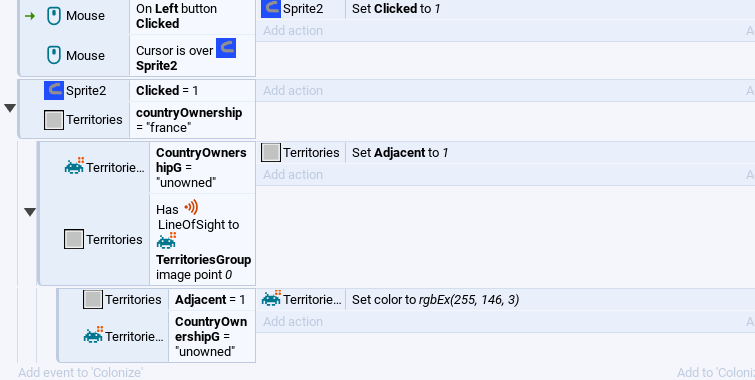Select the 'Adjacent = 1' condition
The height and width of the screenshot is (380, 755).
pyautogui.click(x=211, y=300)
